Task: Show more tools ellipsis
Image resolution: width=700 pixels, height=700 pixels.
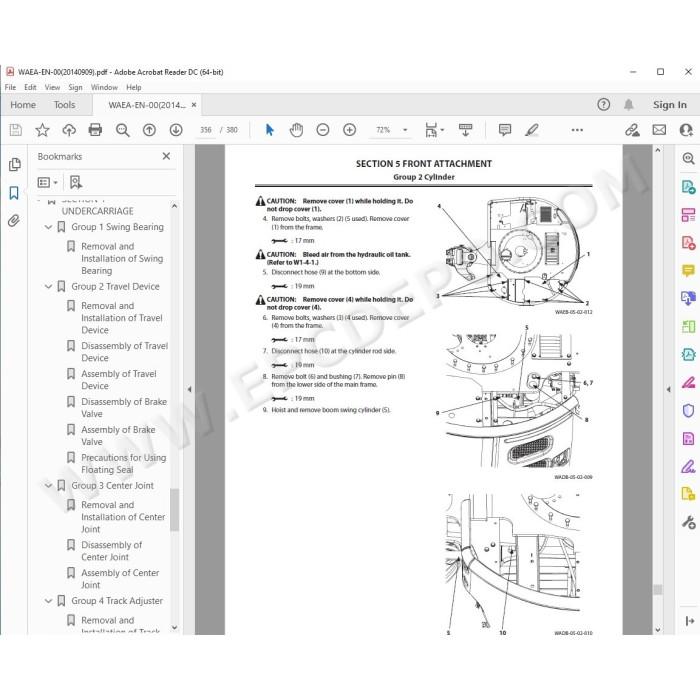Action: [577, 130]
